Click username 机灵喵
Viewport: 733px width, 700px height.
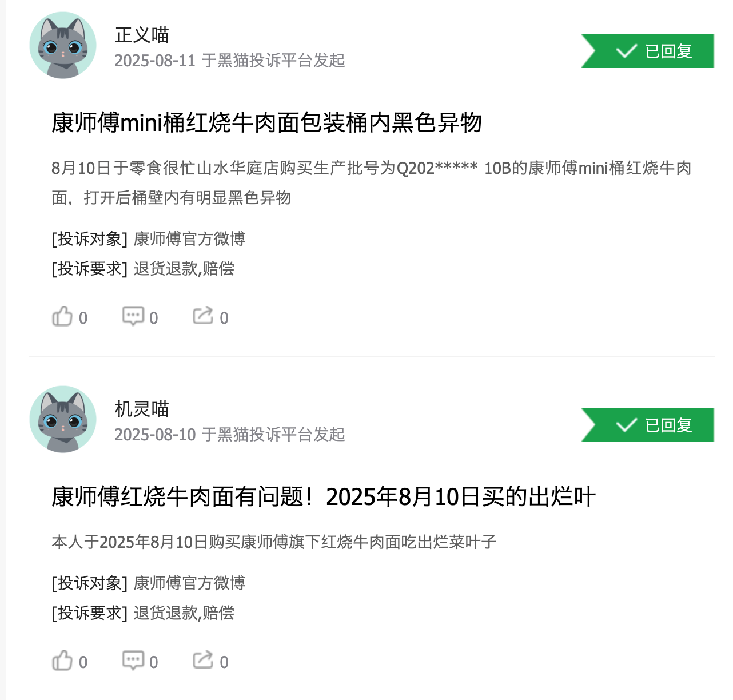(x=142, y=409)
